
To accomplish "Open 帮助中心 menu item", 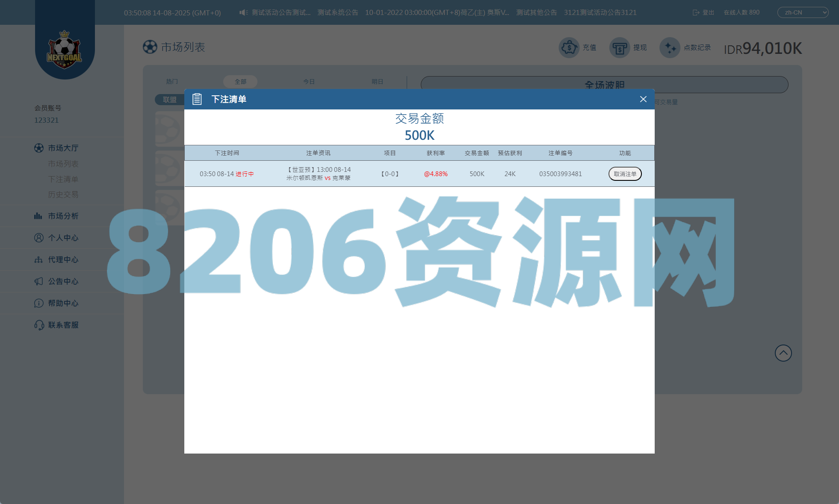I will coord(63,303).
